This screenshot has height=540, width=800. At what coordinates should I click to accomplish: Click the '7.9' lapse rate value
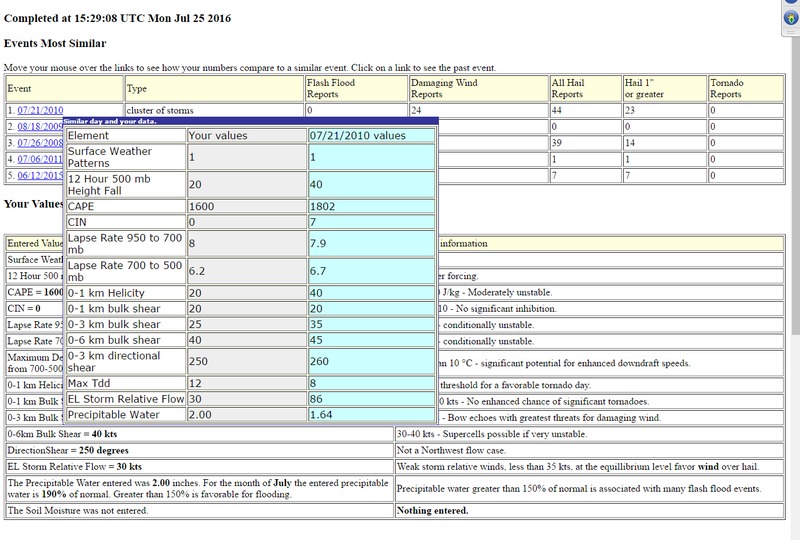(x=371, y=243)
